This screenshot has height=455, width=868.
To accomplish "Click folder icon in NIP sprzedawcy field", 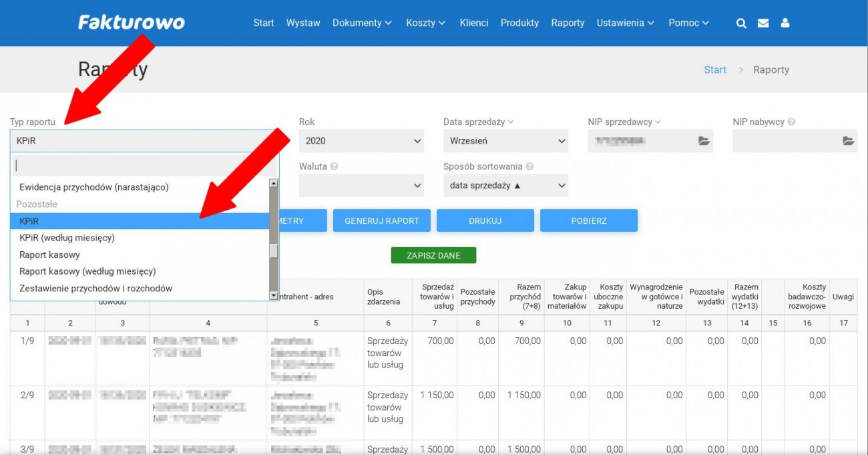I will [x=704, y=141].
